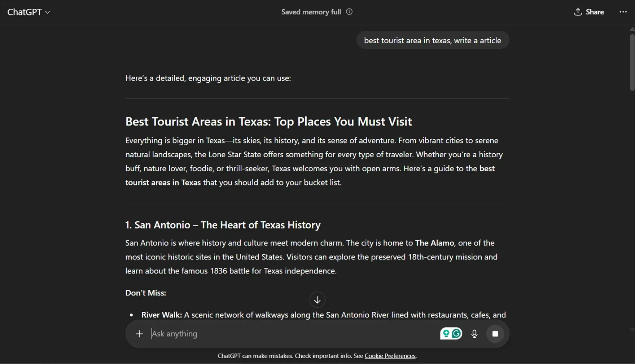Click the scroll-to-bottom arrow button

tap(317, 299)
